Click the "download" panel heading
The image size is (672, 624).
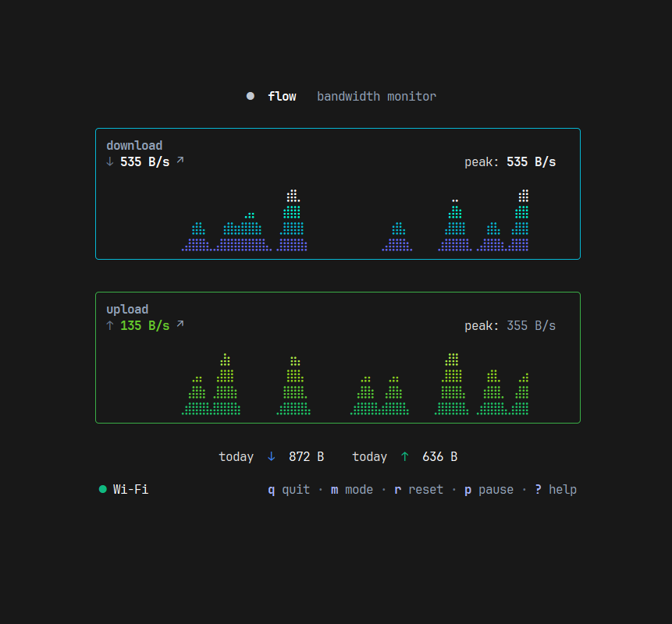tap(134, 146)
